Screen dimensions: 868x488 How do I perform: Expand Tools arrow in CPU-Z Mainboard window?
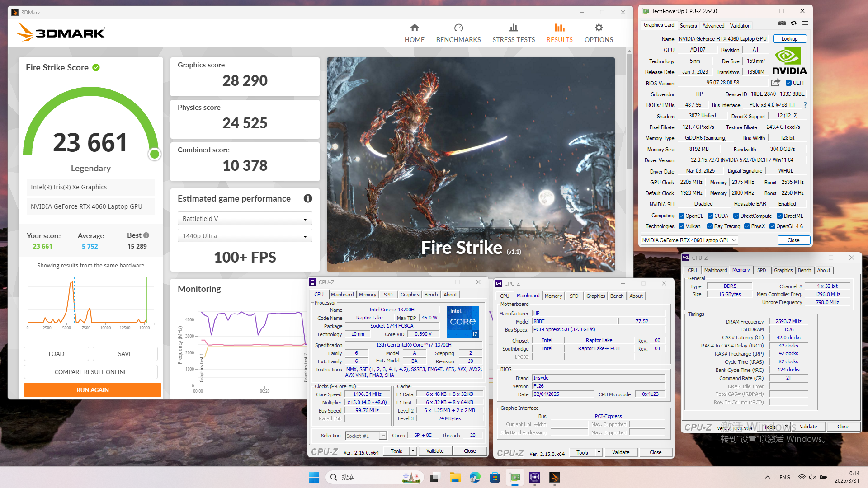[x=599, y=452]
